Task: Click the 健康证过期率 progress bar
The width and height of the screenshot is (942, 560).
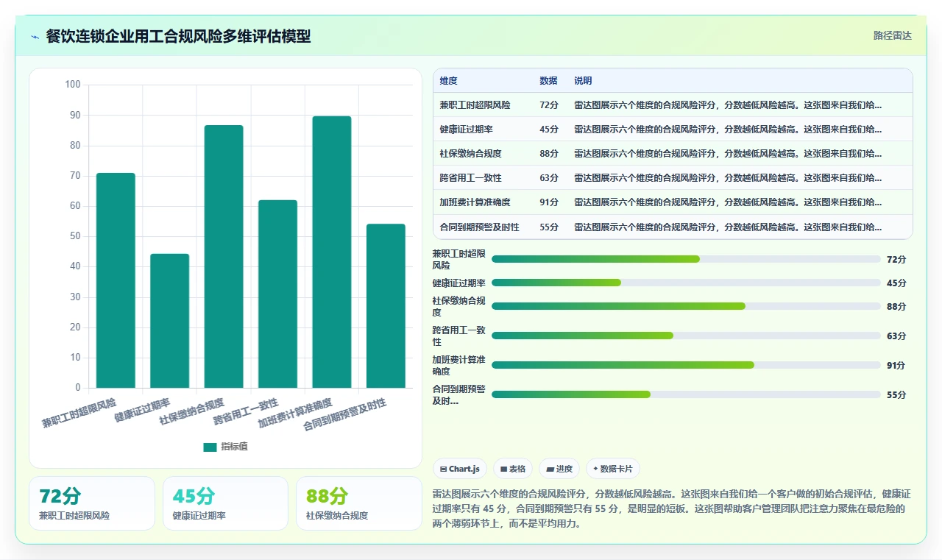Action: pyautogui.click(x=686, y=283)
